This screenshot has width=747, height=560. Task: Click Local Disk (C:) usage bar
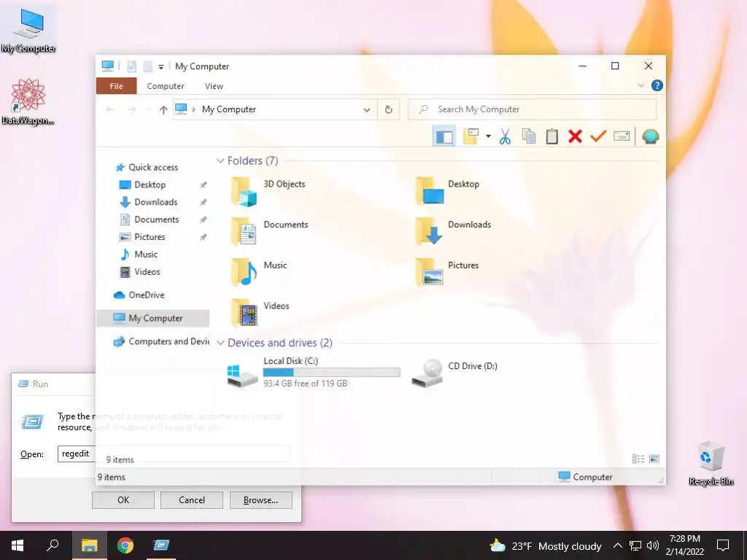tap(332, 373)
